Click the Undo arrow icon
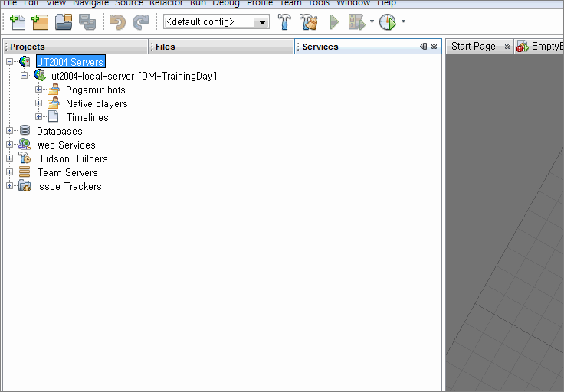Image resolution: width=564 pixels, height=392 pixels. (x=117, y=22)
